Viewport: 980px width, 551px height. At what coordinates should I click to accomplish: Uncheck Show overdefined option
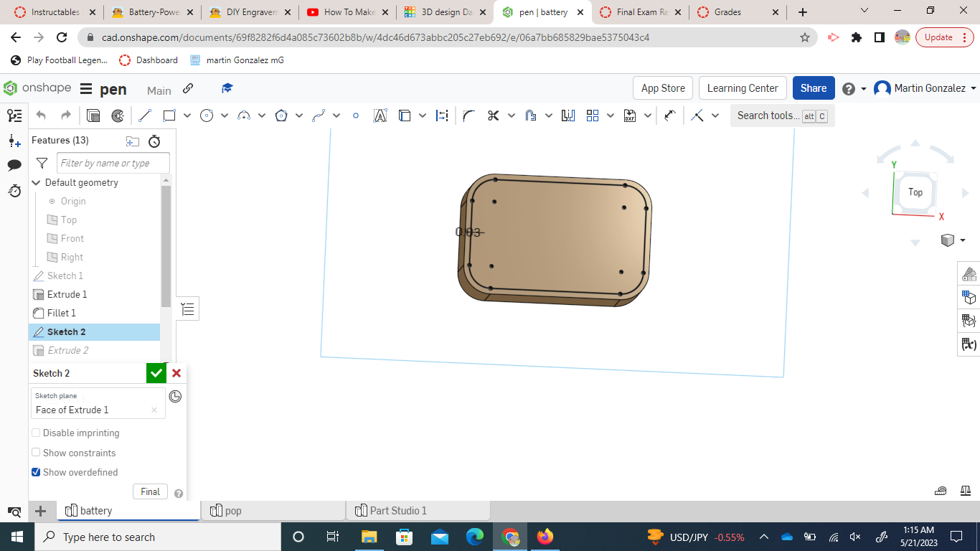click(x=36, y=472)
